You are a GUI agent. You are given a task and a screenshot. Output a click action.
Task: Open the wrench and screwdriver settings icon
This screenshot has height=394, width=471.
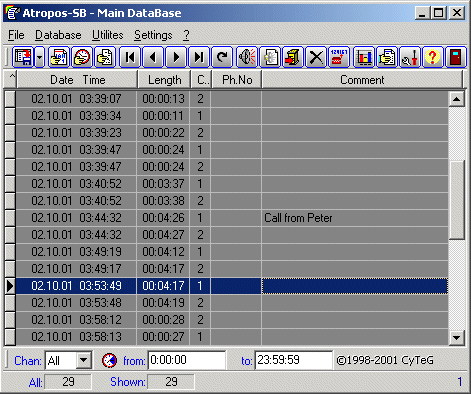click(410, 57)
